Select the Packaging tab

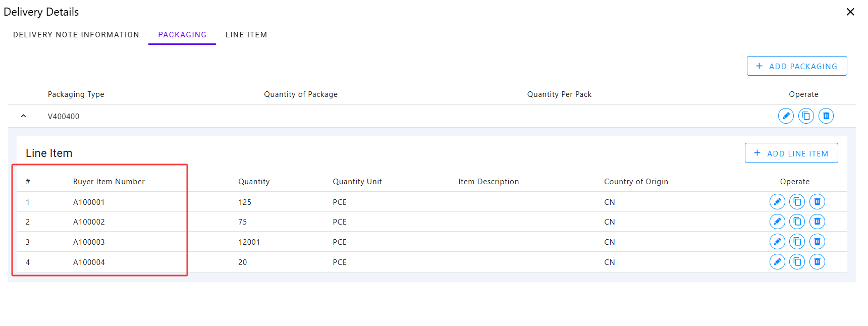[182, 35]
